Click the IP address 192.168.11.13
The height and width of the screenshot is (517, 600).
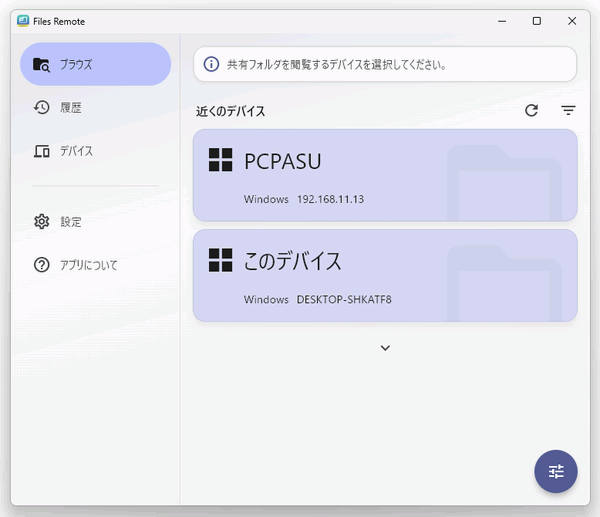pyautogui.click(x=330, y=199)
